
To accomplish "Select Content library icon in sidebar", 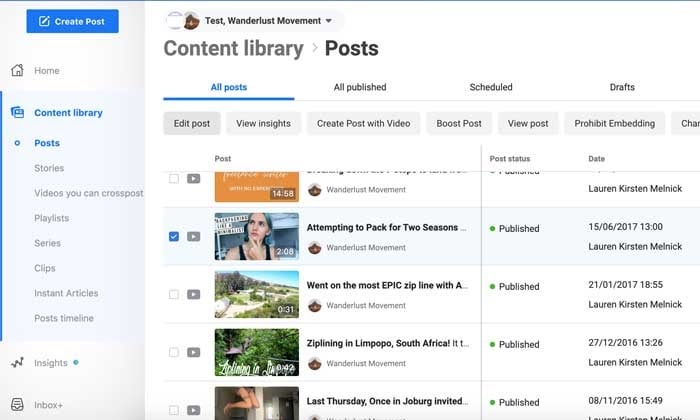I will pos(17,112).
